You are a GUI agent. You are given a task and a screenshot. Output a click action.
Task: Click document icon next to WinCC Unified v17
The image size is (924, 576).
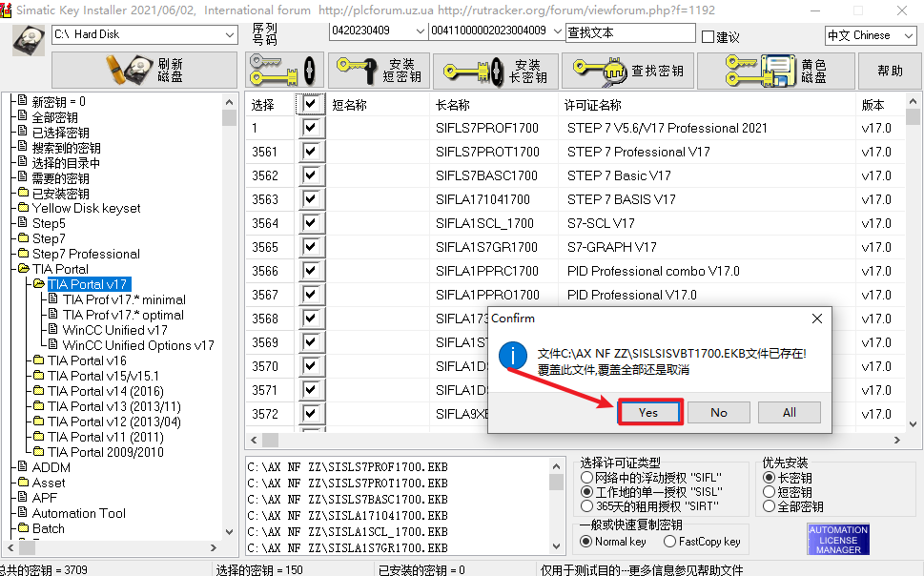click(53, 328)
